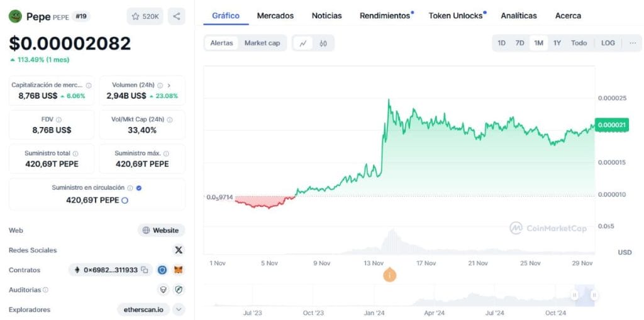The width and height of the screenshot is (644, 320).
Task: Set chart range to Todo
Action: (x=579, y=43)
